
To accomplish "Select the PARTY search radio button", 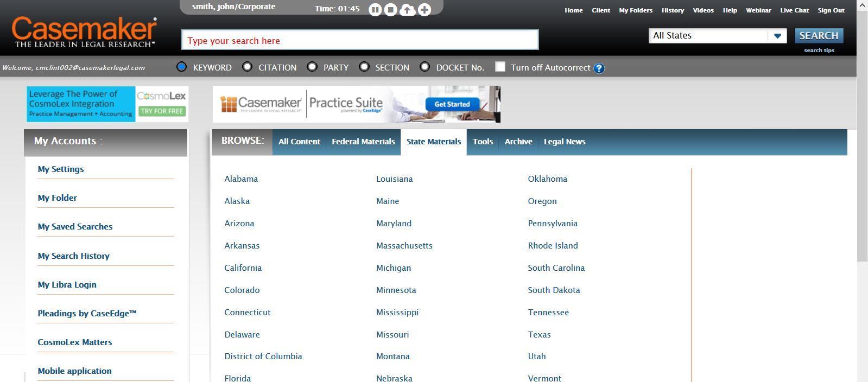I will (x=312, y=67).
